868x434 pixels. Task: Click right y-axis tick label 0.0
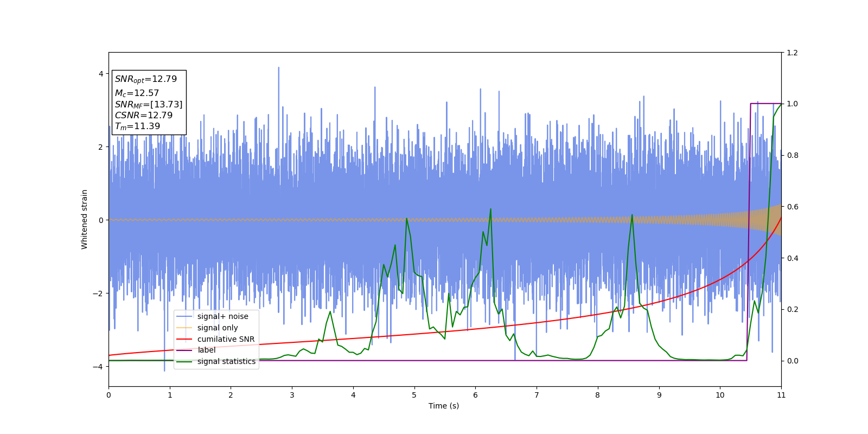tap(792, 361)
